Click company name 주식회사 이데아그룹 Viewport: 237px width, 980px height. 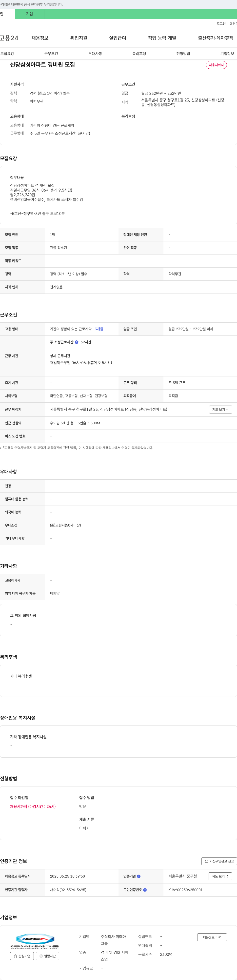[113, 940]
